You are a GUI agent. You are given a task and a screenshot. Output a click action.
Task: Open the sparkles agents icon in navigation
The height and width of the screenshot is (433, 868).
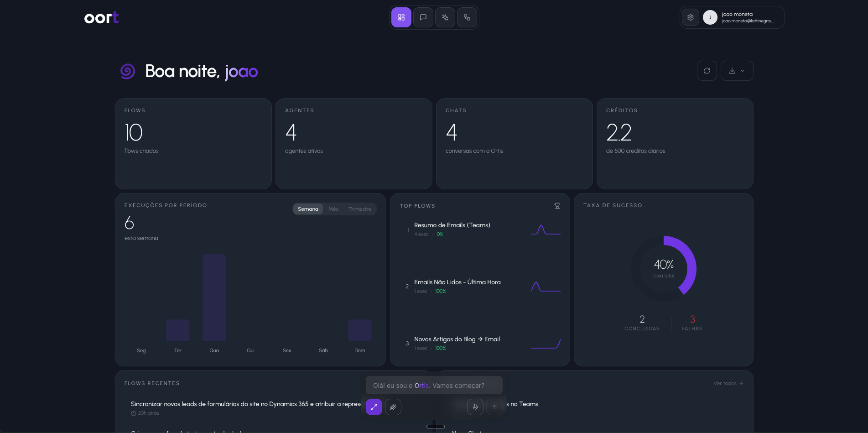445,17
